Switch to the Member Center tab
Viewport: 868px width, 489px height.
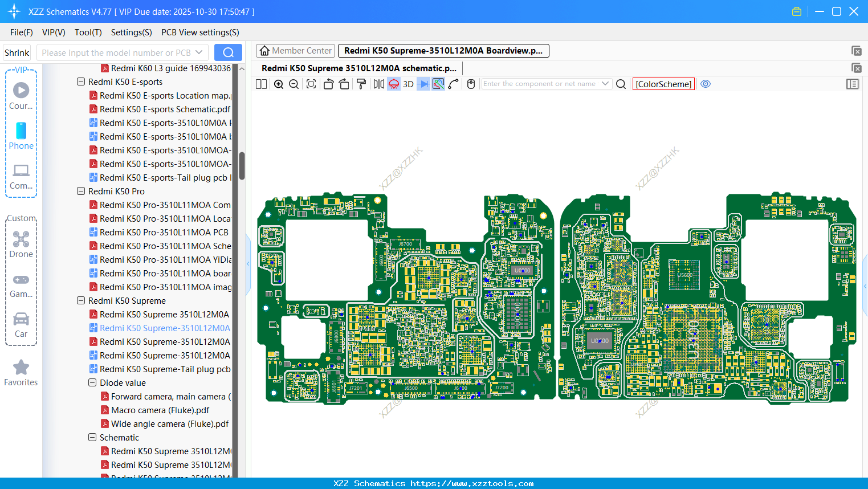pos(295,50)
